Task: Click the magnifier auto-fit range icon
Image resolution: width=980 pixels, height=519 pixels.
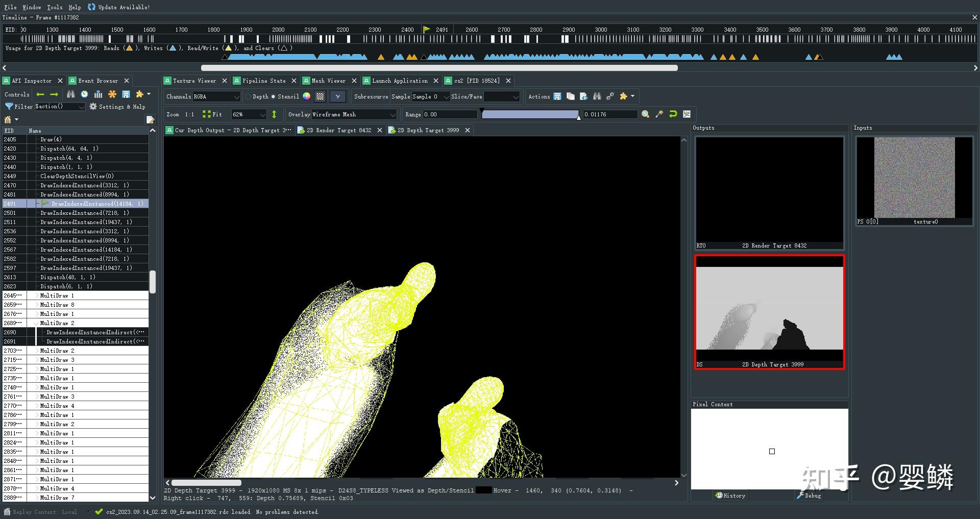Action: [645, 114]
